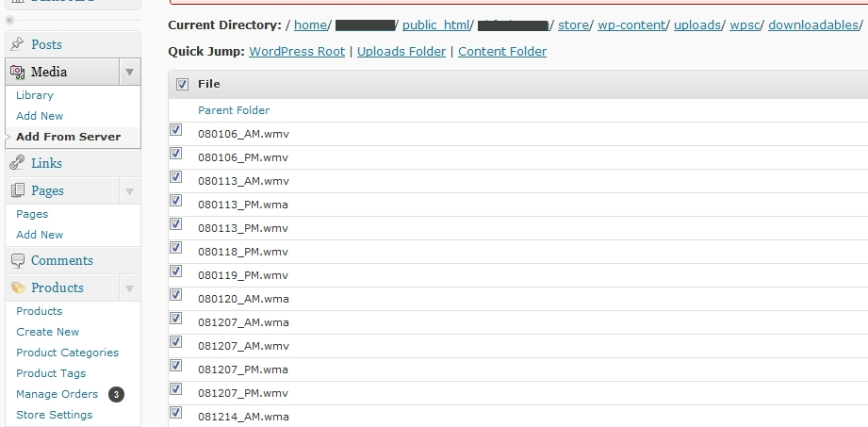
Task: Select Add New under Media
Action: (x=40, y=116)
